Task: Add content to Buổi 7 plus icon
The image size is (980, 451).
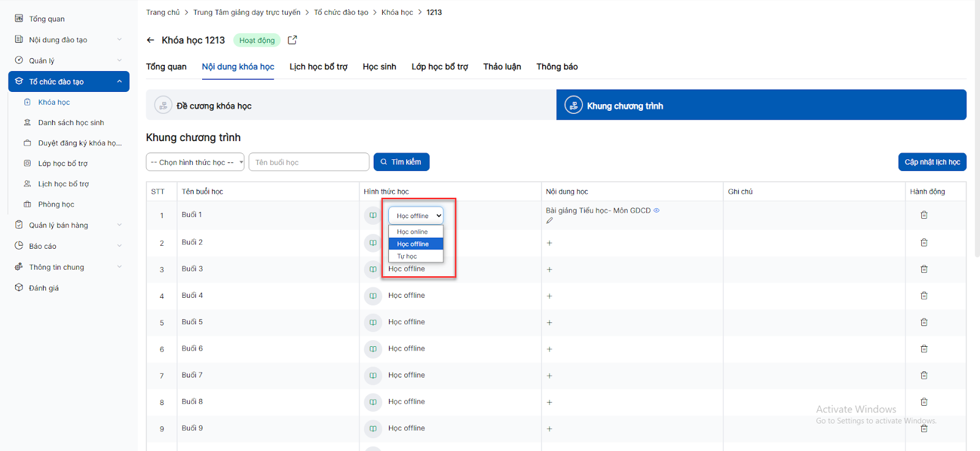Action: [549, 376]
